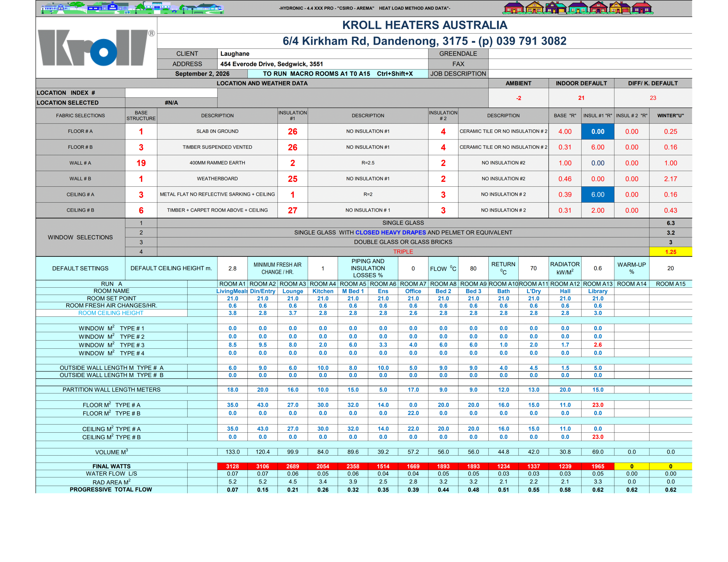This screenshot has width=728, height=562.
Task: Click the volume value '133.0'
Action: pos(232,452)
